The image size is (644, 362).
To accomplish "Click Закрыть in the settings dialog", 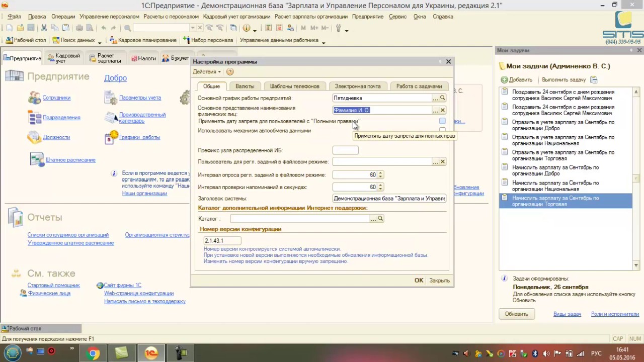I will [440, 281].
